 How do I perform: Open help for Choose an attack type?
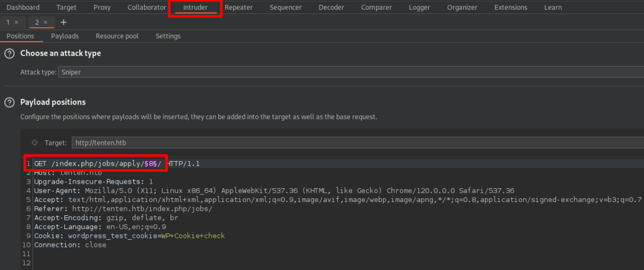click(x=9, y=53)
